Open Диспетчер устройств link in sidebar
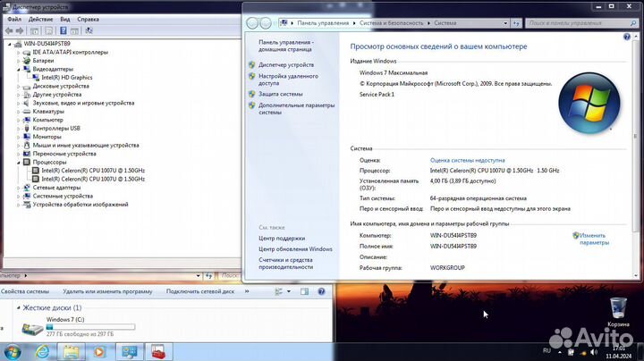Viewport: 644px width, 361px height. (286, 65)
